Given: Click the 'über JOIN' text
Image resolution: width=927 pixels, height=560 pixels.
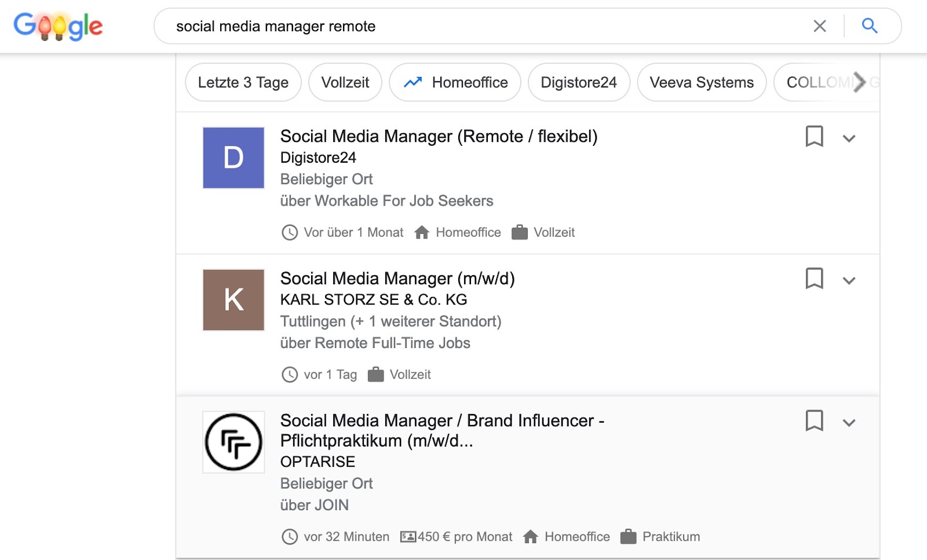Looking at the screenshot, I should coord(314,505).
